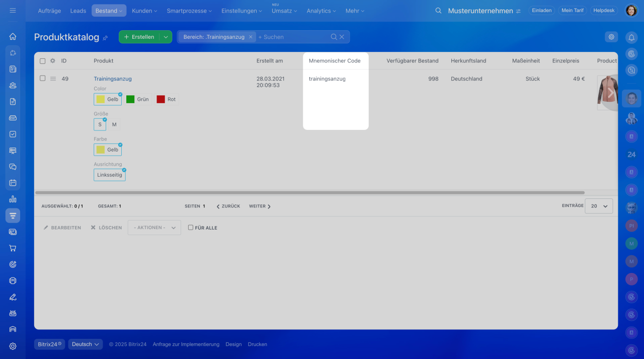Open the Umsatz dropdown
This screenshot has width=644, height=359.
pyautogui.click(x=284, y=11)
